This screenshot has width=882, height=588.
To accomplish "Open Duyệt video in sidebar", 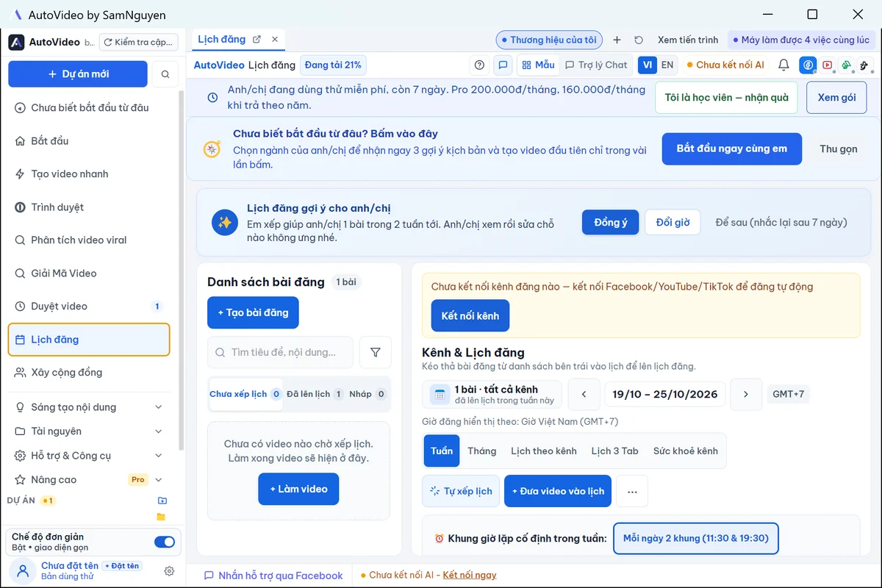I will pos(89,306).
